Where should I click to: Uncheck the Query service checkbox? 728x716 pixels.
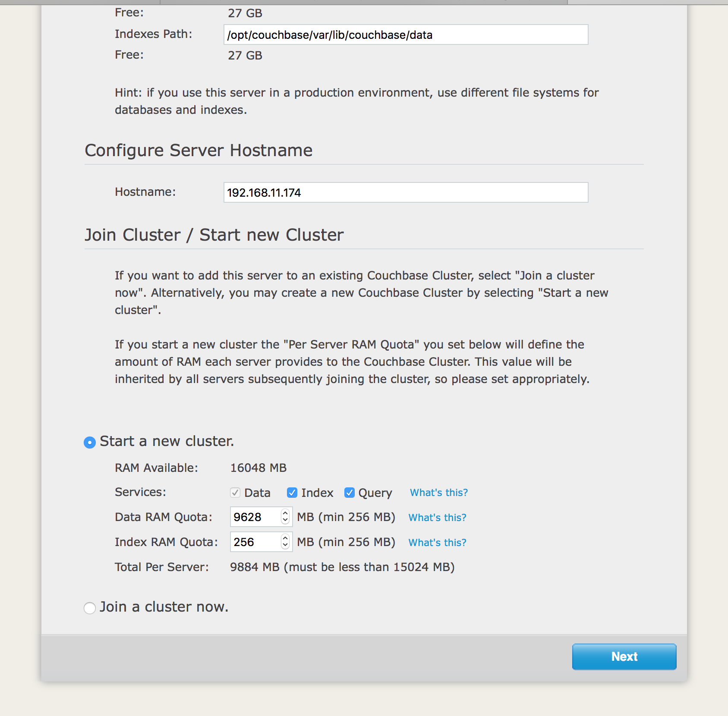tap(350, 493)
